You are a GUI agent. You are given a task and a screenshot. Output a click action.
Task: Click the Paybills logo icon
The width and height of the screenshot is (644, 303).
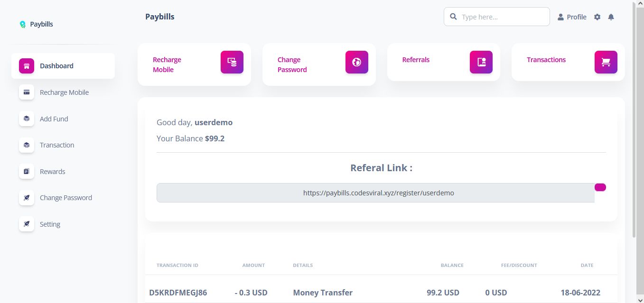(22, 24)
